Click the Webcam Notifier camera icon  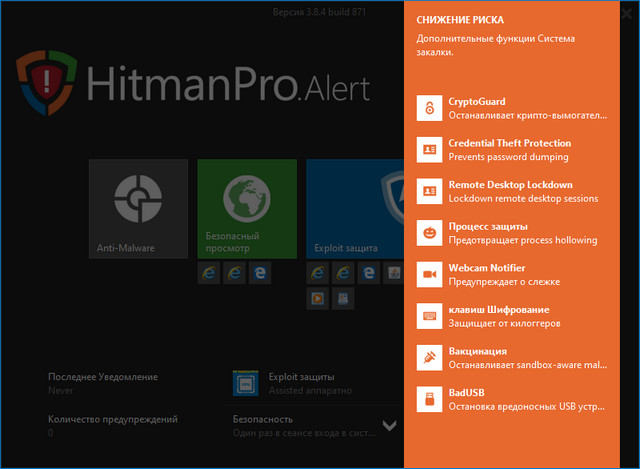[x=429, y=274]
